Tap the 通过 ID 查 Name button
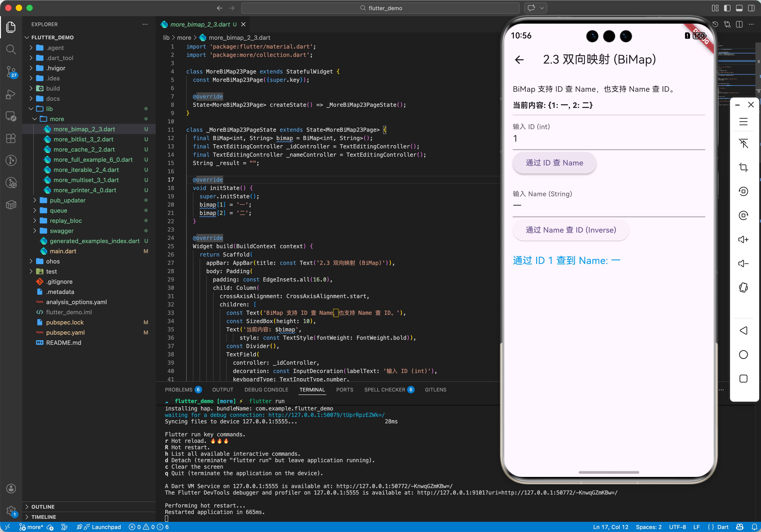 pyautogui.click(x=554, y=163)
